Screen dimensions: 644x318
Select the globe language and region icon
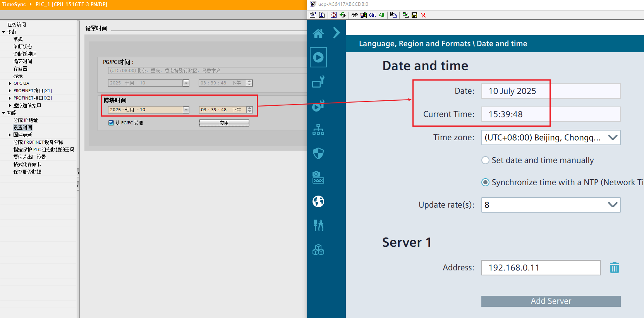318,201
